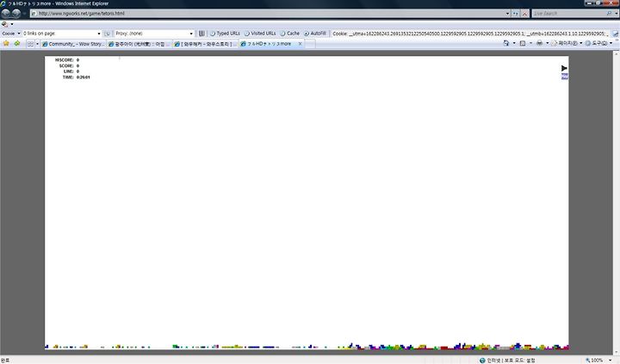This screenshot has height=364, width=620.
Task: Expand the tab list dropdown arrow
Action: (38, 44)
